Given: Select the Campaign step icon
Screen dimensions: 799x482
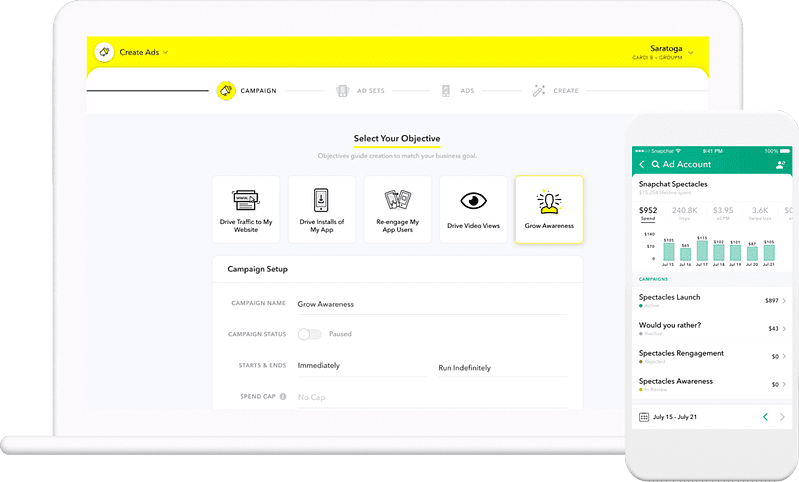Looking at the screenshot, I should [x=226, y=91].
